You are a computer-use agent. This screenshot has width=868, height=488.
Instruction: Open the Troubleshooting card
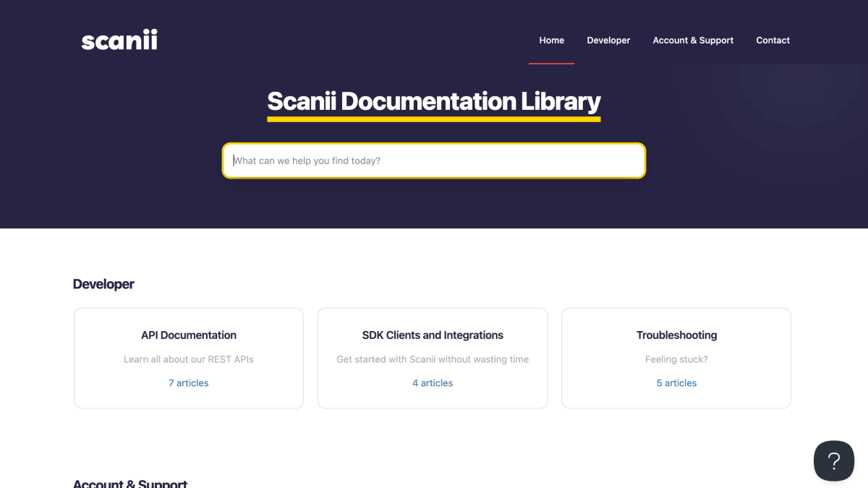(676, 358)
